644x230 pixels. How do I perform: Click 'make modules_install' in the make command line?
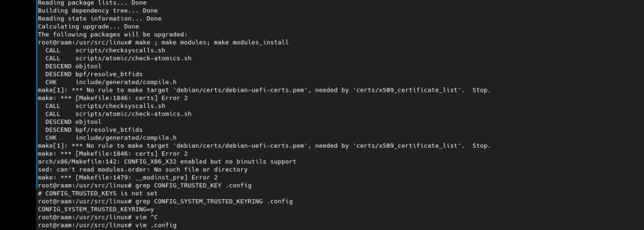pos(251,42)
